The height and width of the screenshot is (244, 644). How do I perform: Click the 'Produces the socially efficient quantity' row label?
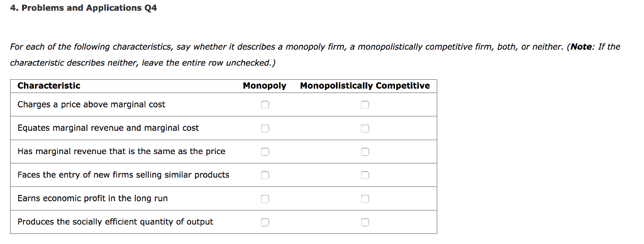[x=115, y=222]
